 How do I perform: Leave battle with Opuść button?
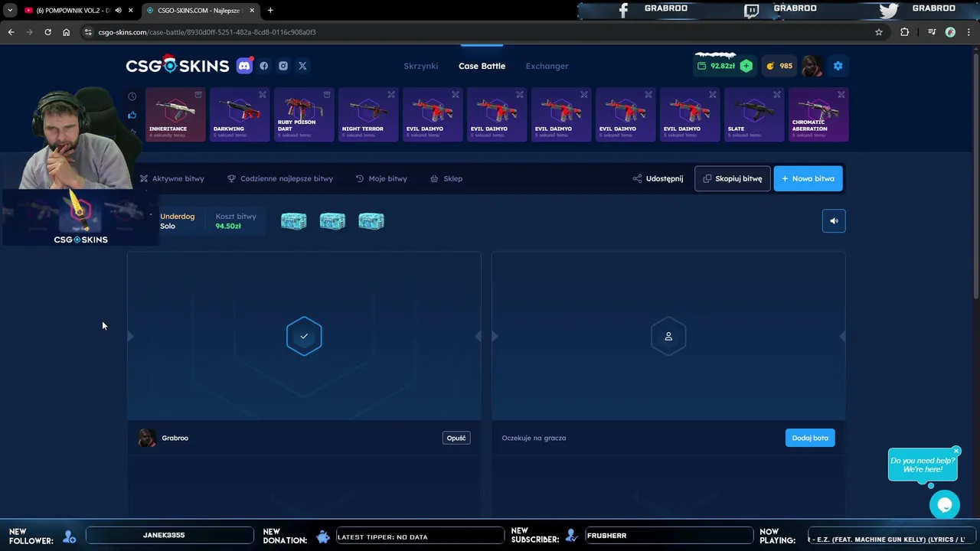456,438
